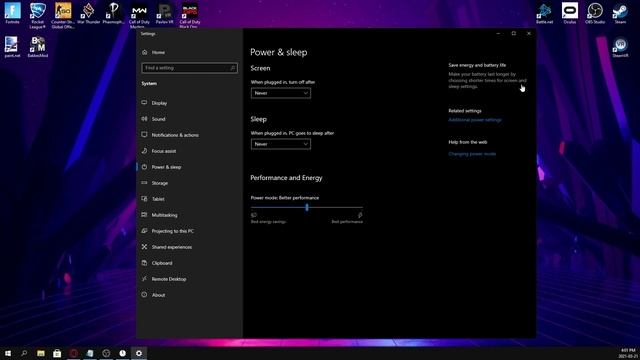Select the Counter-Strike Global Offensive shortcut
The image size is (640, 360).
pyautogui.click(x=63, y=16)
